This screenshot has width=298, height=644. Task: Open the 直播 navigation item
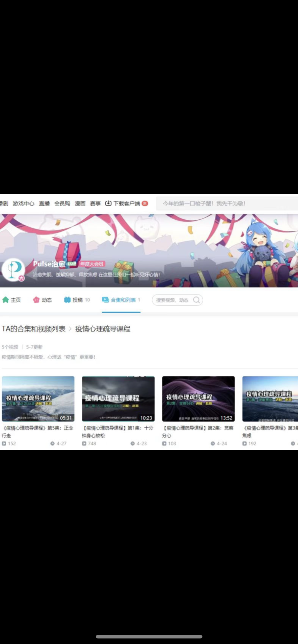(44, 203)
